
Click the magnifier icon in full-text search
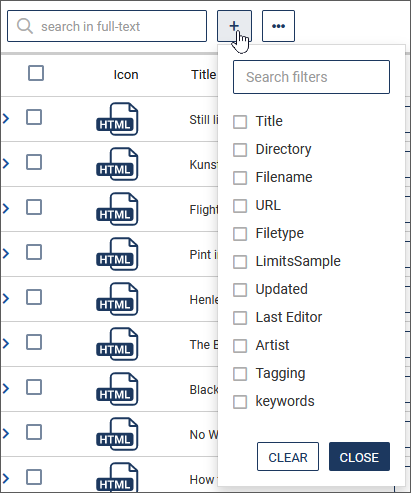pyautogui.click(x=25, y=26)
